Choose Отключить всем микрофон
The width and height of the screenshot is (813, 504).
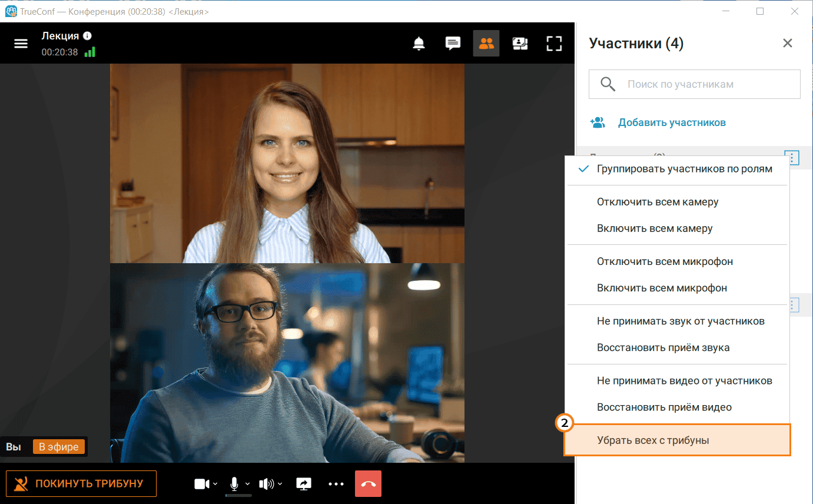(676, 261)
